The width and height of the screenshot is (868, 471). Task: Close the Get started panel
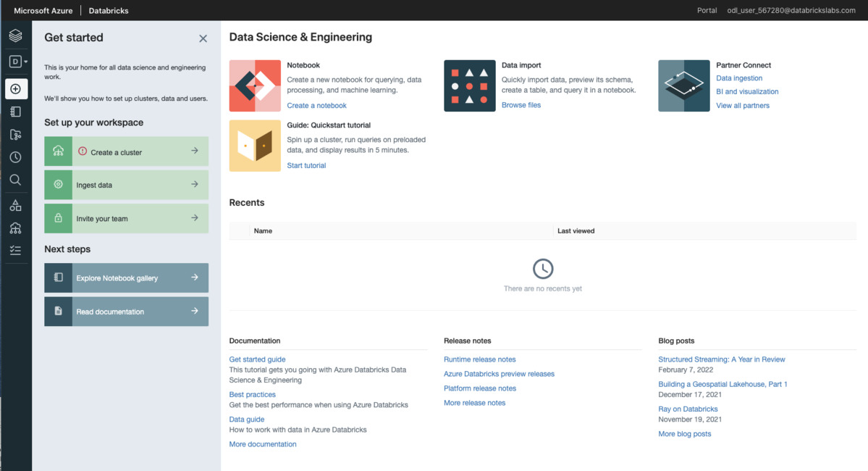[203, 38]
